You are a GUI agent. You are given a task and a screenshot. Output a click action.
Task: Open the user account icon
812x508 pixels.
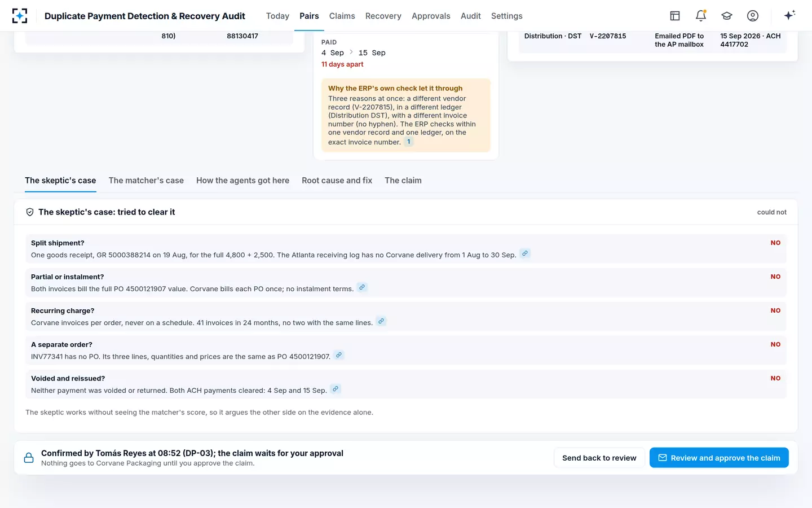tap(753, 16)
